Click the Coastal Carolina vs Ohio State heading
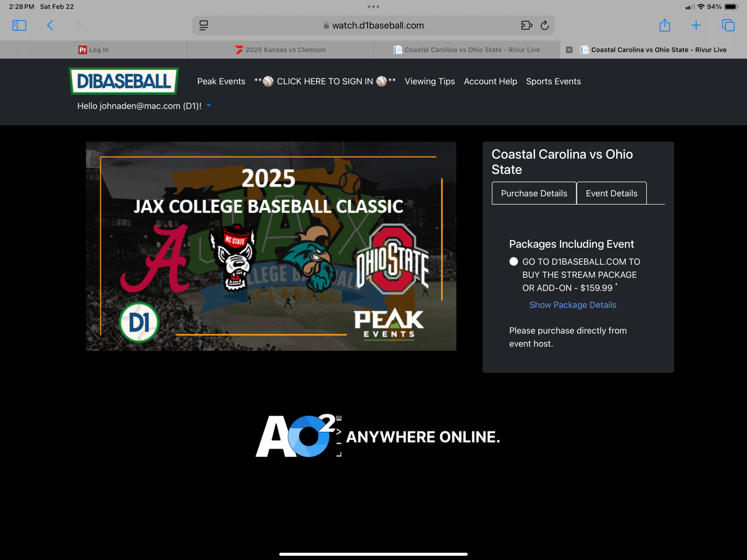 click(562, 162)
